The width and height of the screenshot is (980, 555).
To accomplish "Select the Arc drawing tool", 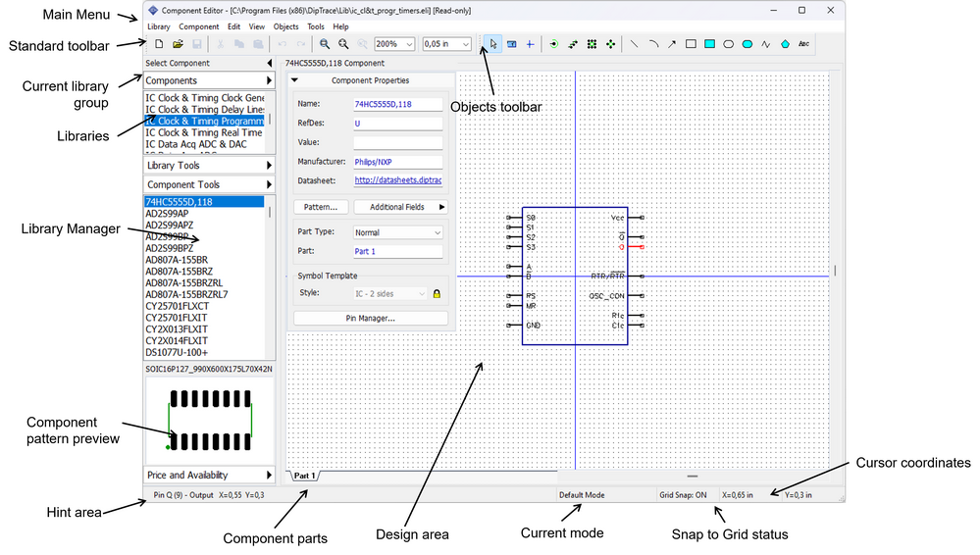I will 653,44.
